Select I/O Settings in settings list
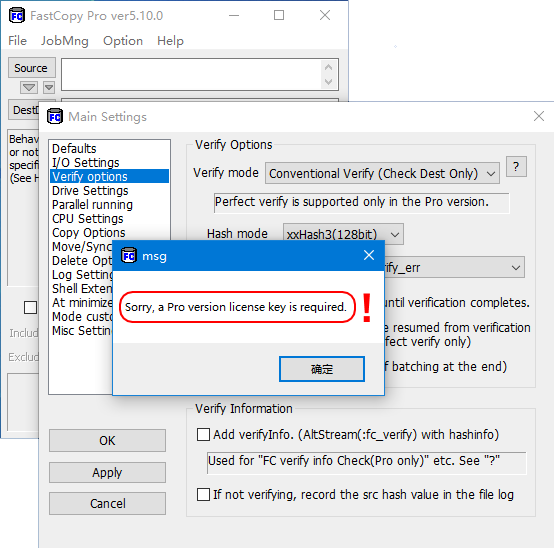The width and height of the screenshot is (554, 548). pos(109,163)
